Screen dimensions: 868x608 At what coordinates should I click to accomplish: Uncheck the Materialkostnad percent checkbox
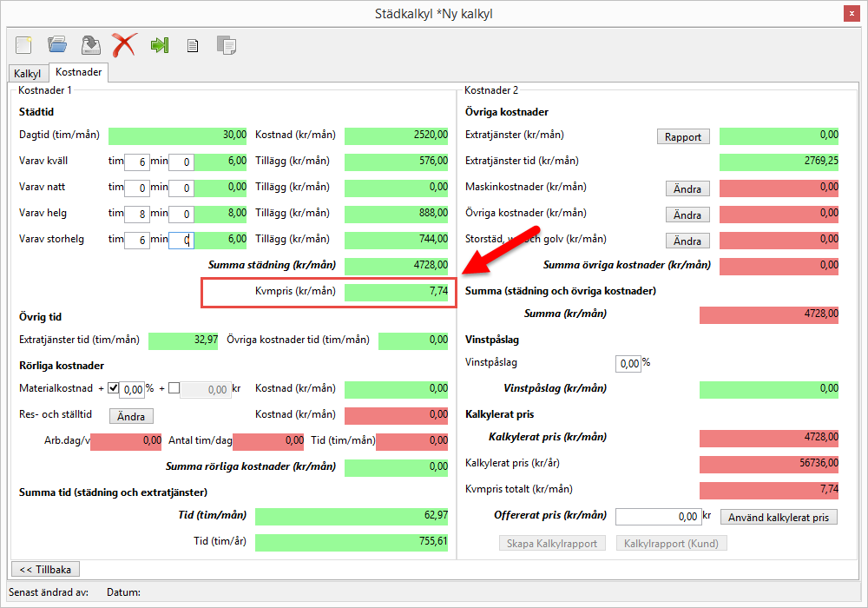click(113, 389)
